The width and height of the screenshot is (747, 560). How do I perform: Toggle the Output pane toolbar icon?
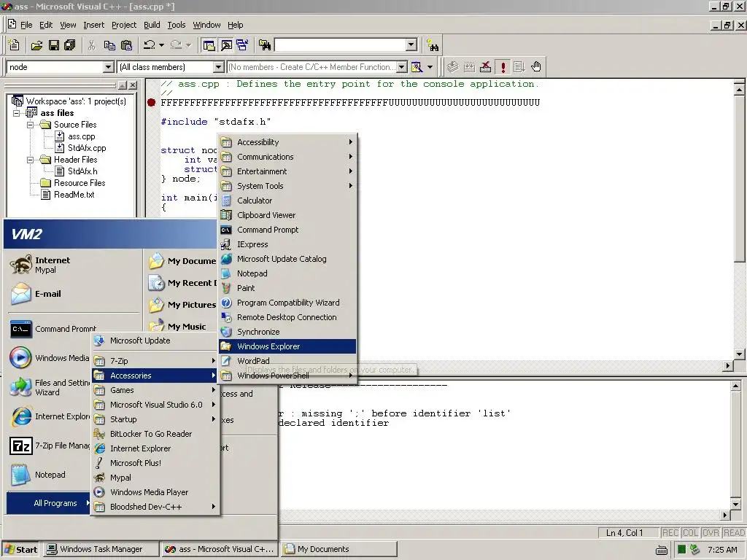click(226, 45)
